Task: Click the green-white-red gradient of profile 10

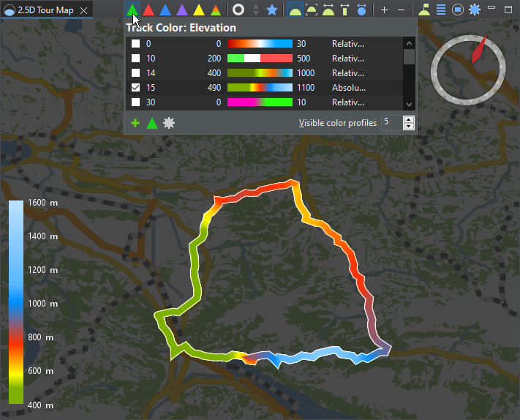Action: [x=260, y=58]
